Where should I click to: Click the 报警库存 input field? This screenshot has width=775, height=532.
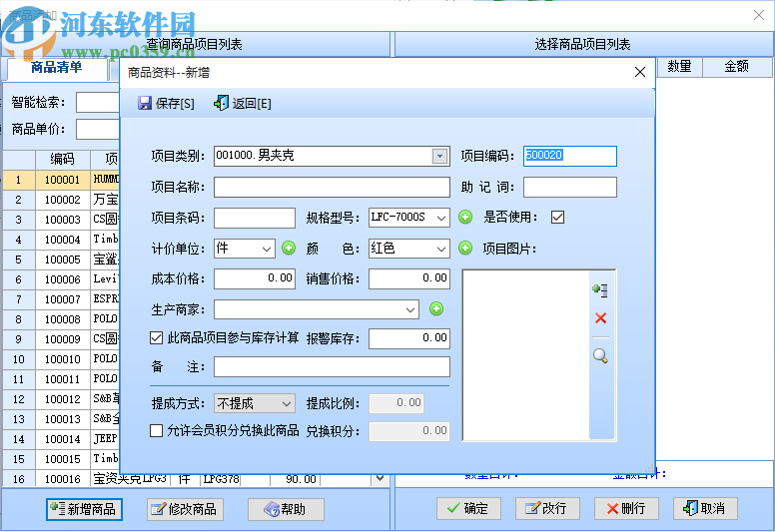pos(409,338)
